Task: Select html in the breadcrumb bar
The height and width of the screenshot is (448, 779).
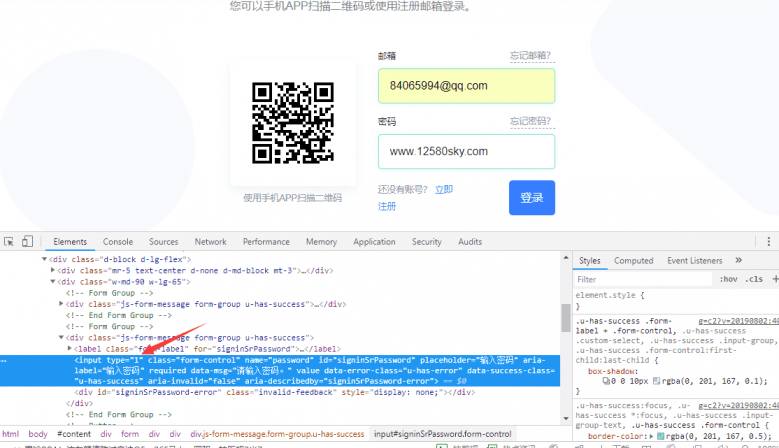Action: point(10,434)
